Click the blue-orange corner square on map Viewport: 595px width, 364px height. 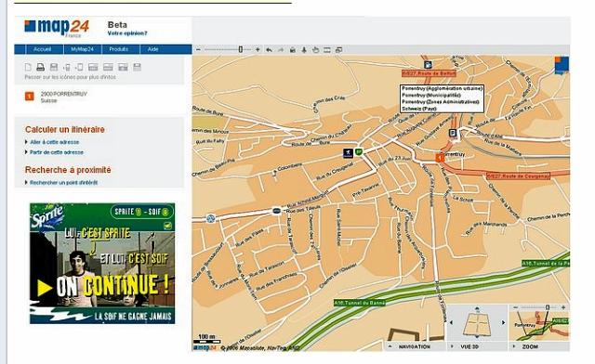pos(562,64)
